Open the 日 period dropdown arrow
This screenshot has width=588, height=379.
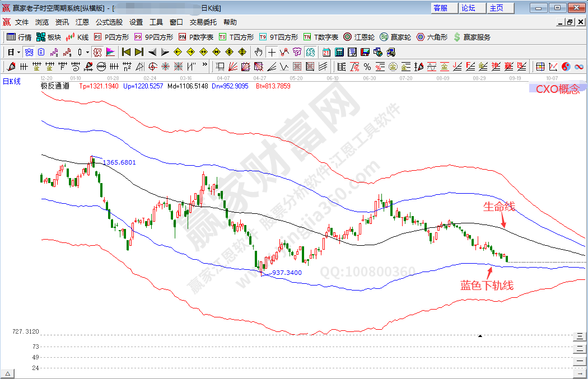(18, 52)
